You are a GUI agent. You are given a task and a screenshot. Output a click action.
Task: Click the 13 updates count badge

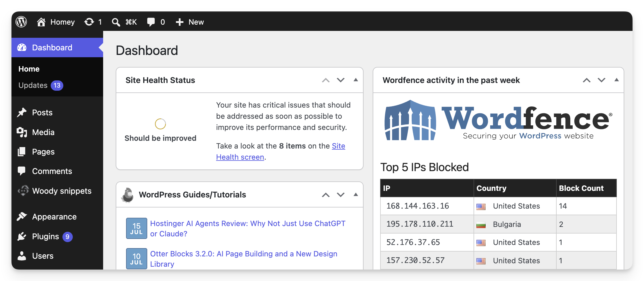click(x=57, y=85)
